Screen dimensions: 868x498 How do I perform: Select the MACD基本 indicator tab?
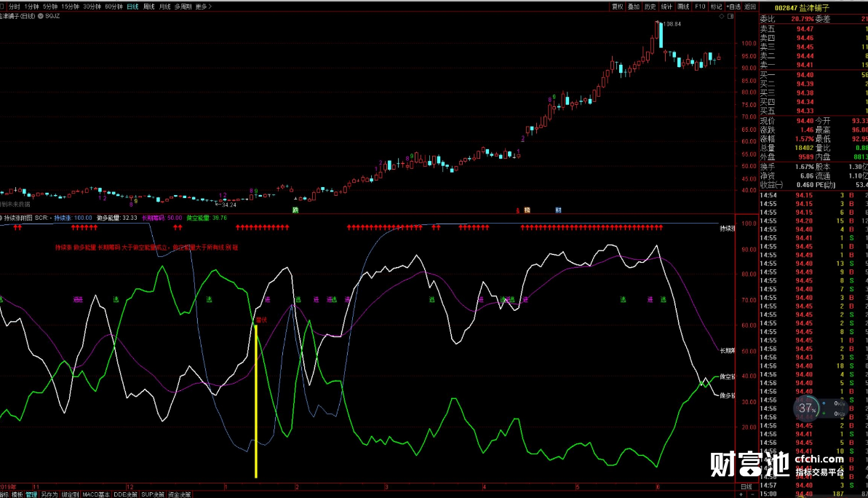point(96,494)
